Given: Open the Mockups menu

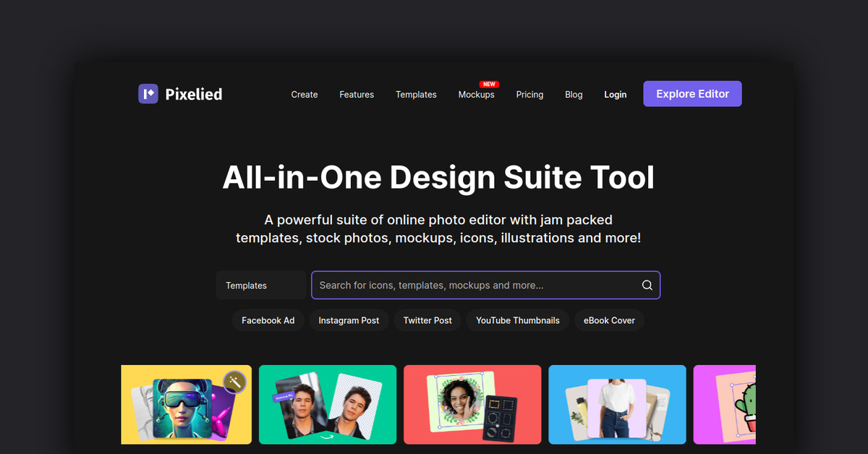Looking at the screenshot, I should click(477, 94).
